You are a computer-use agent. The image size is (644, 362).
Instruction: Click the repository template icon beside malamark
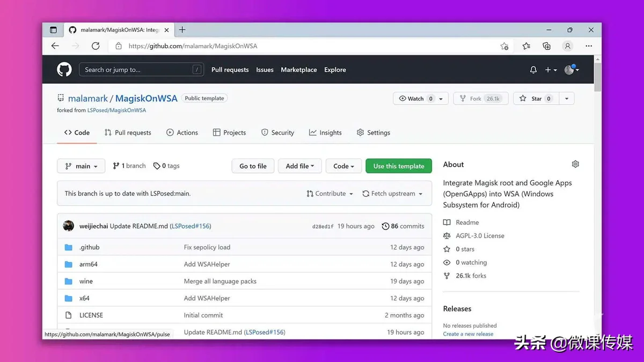[x=61, y=99]
